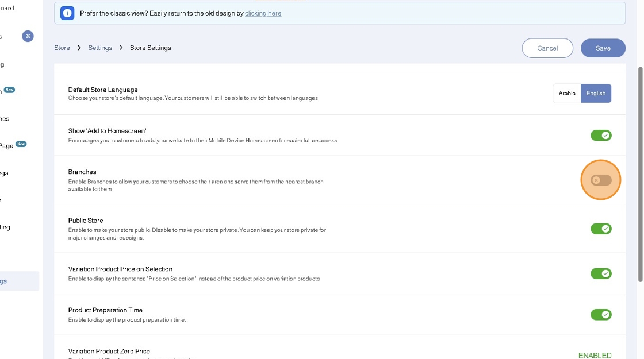
Task: Enable the Branches toggle switch
Action: 601,180
